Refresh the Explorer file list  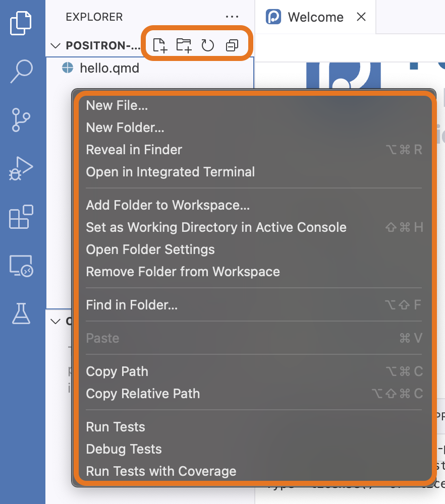207,45
